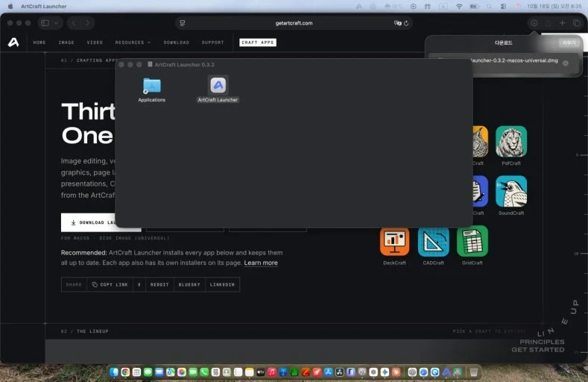Share the page on X
This screenshot has width=588, height=382.
[x=139, y=284]
